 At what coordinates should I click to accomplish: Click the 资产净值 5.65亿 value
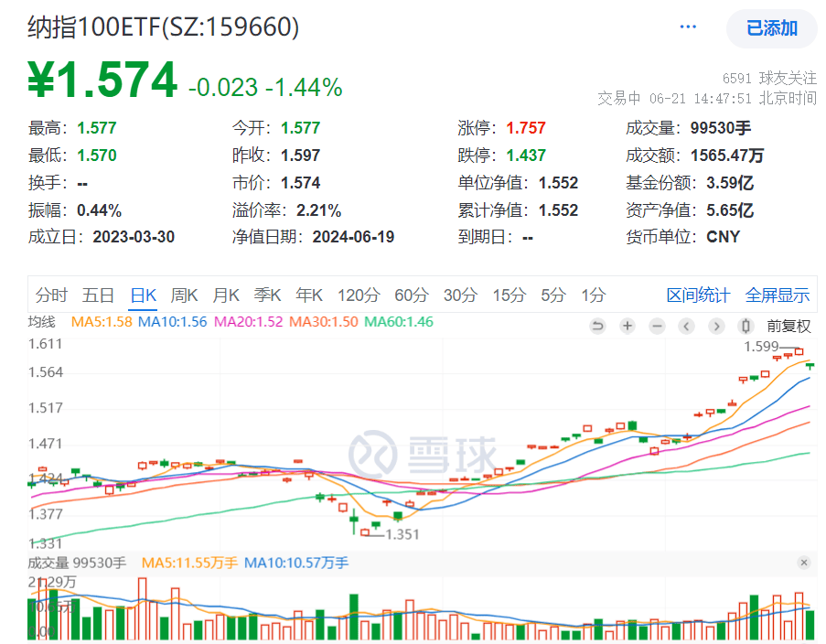(730, 210)
